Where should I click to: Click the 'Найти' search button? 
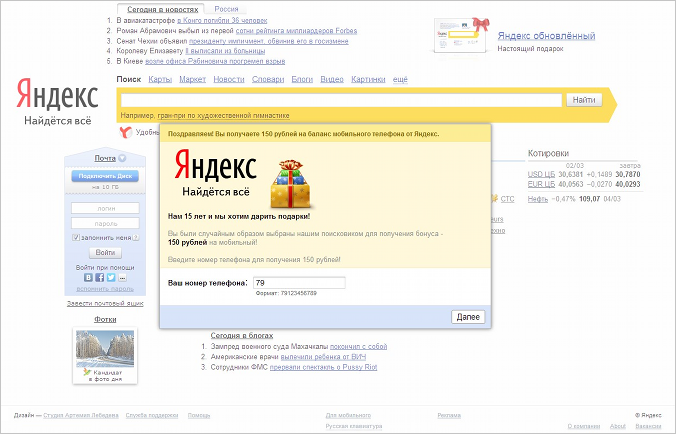point(584,100)
